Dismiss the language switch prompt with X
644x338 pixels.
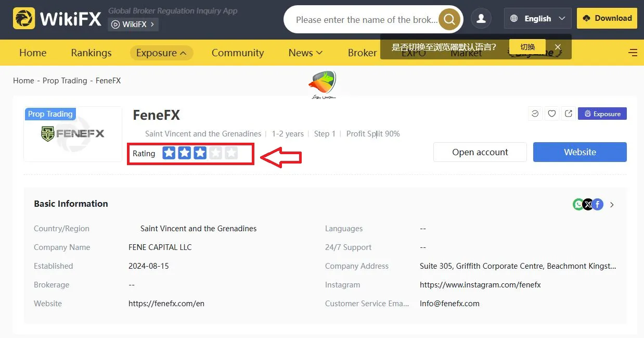pyautogui.click(x=557, y=46)
